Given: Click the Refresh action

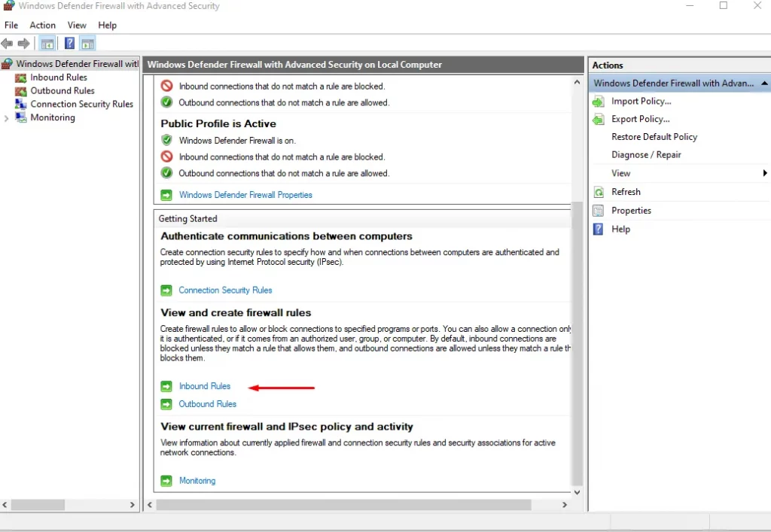Looking at the screenshot, I should [626, 192].
